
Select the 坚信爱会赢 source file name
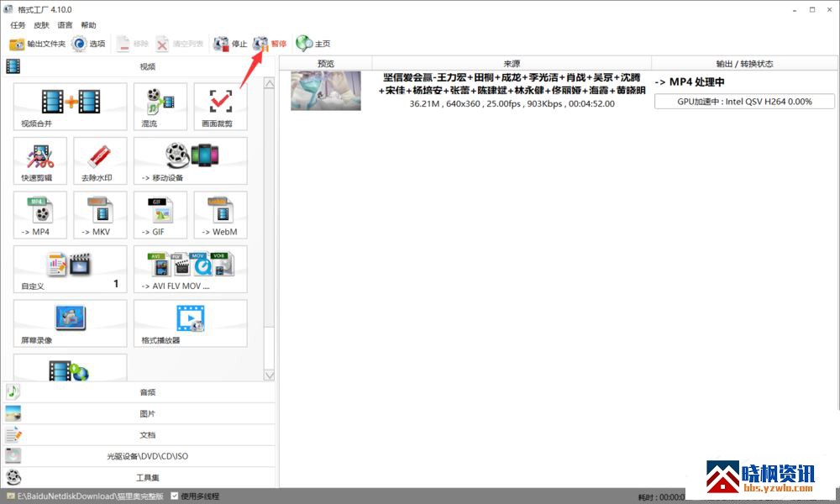coord(512,83)
